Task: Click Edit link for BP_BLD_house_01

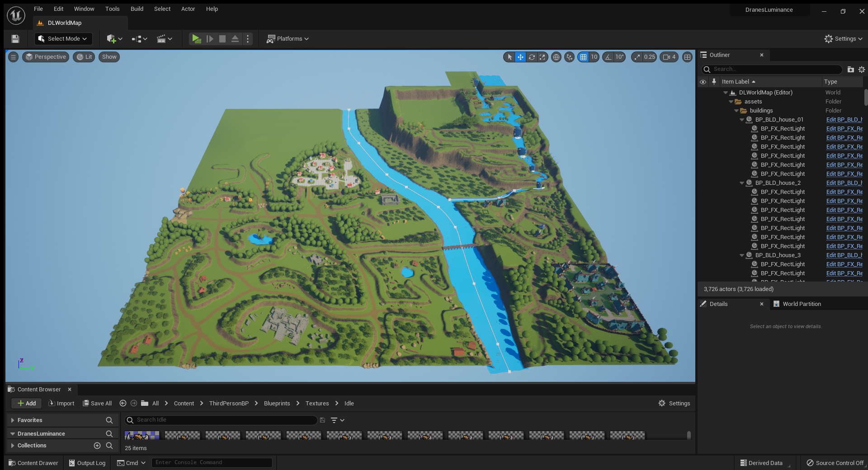Action: coord(844,120)
